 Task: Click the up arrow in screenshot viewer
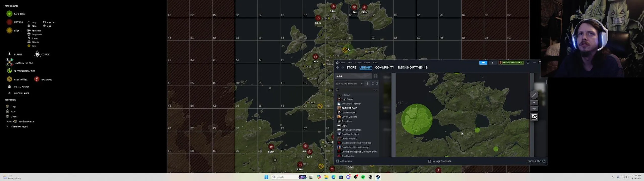point(534,103)
